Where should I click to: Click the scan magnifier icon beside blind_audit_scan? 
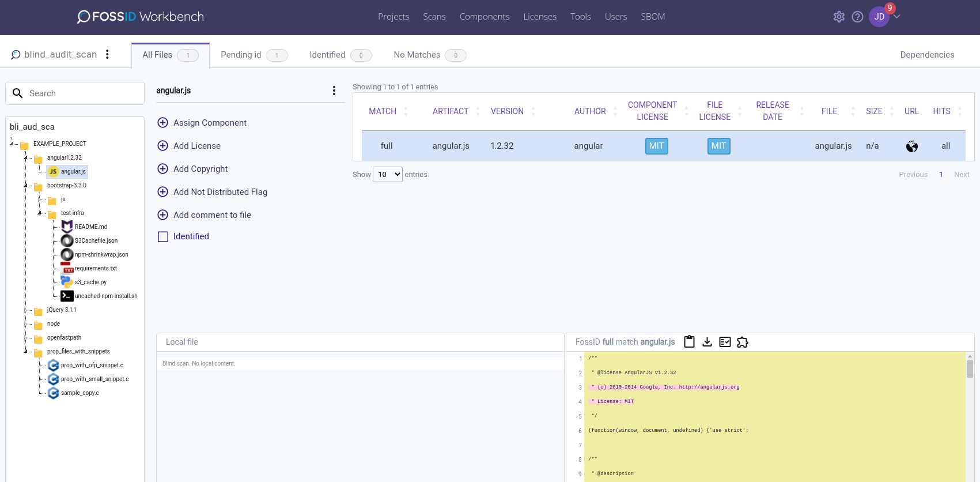(x=16, y=55)
